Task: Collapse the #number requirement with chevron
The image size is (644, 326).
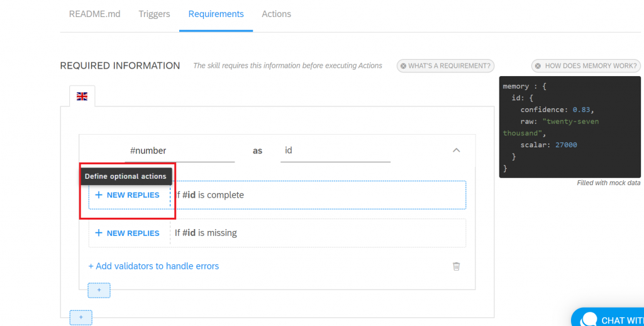Action: pos(457,150)
